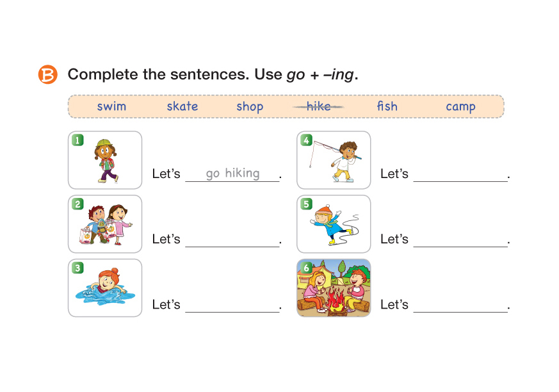
Task: Click the green number 3 badge
Action: tap(77, 268)
